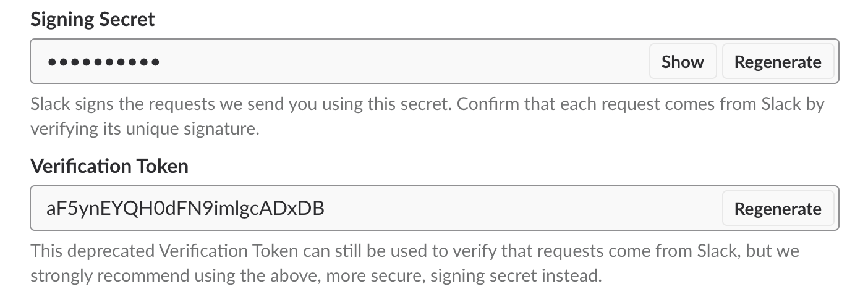Click the Verification Token heading

pyautogui.click(x=109, y=166)
